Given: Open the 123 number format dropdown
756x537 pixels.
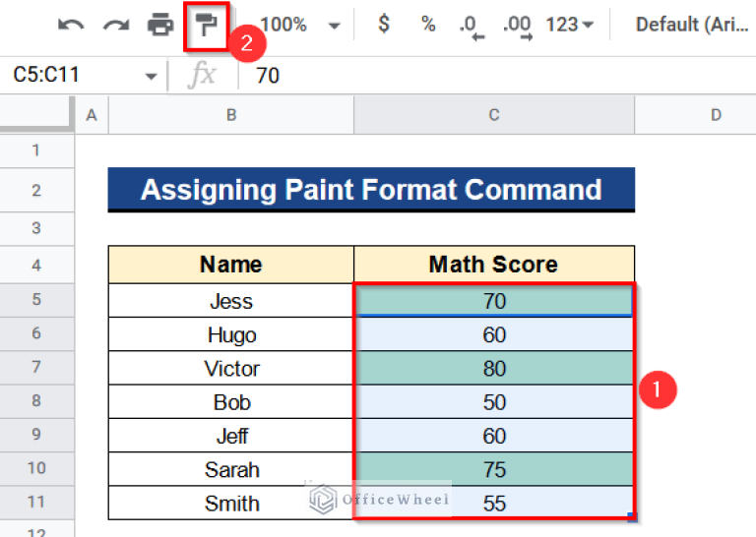Looking at the screenshot, I should pos(569,25).
